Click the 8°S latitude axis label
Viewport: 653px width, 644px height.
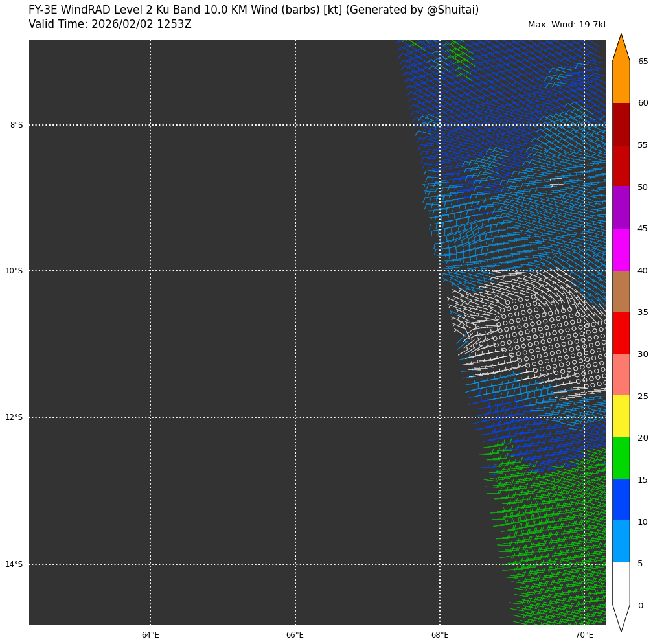(x=16, y=125)
